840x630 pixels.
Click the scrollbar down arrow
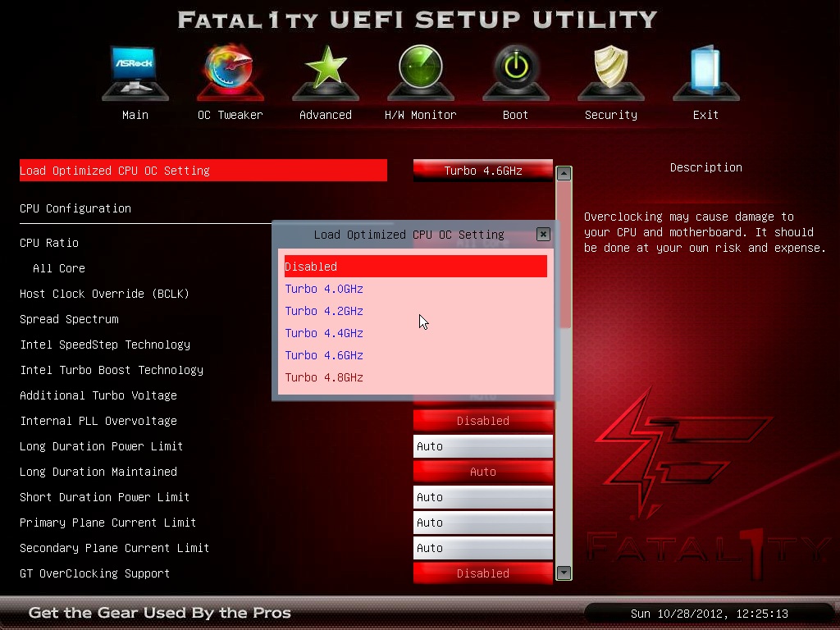564,573
